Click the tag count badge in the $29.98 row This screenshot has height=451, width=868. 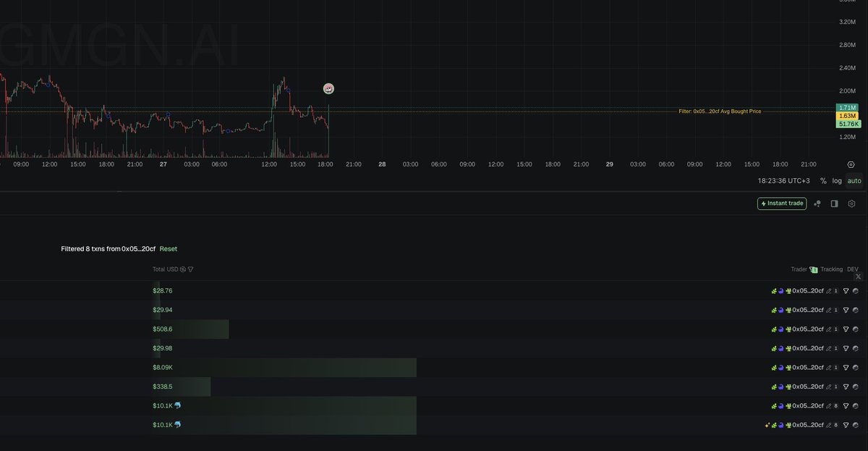[x=836, y=348]
